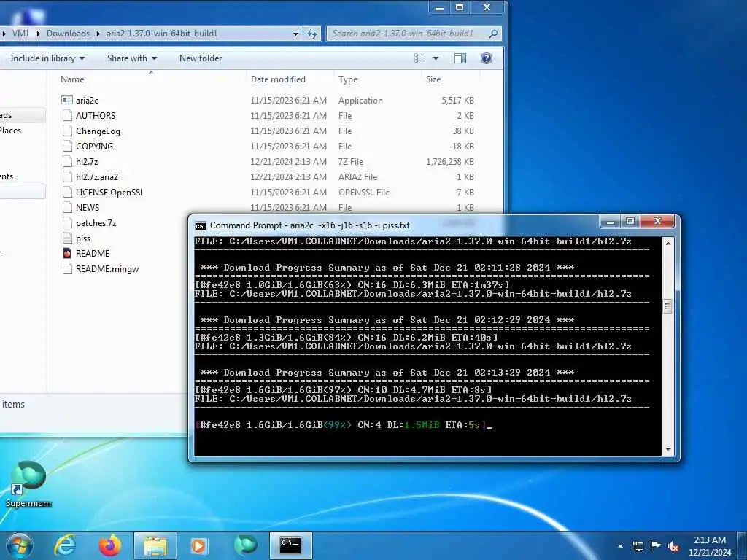
Task: Select the patches.7z file icon
Action: (67, 222)
